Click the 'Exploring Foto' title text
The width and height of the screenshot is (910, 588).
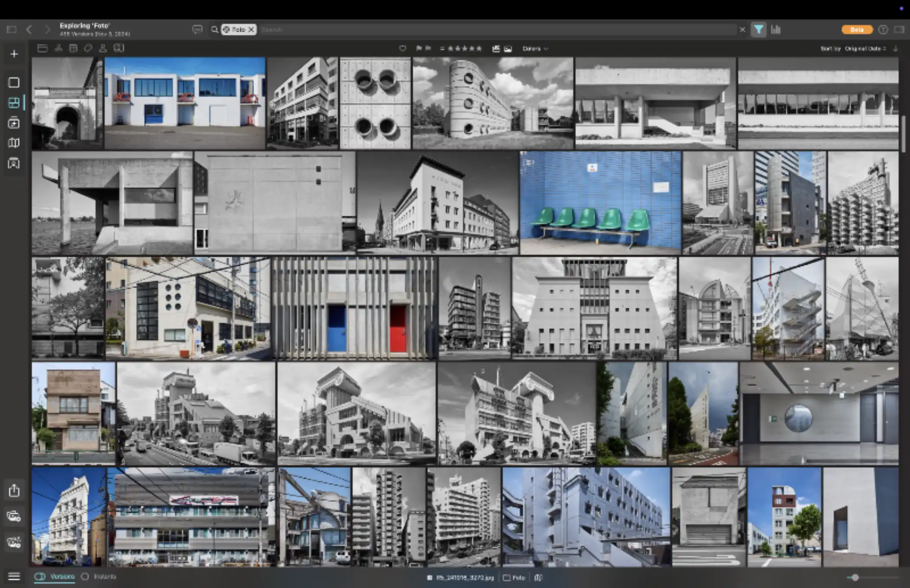[x=85, y=26]
